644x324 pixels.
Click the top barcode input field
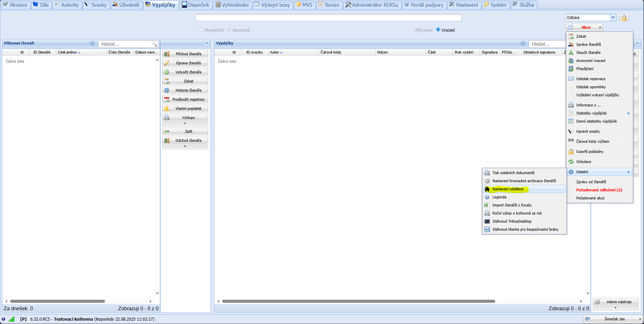328,18
